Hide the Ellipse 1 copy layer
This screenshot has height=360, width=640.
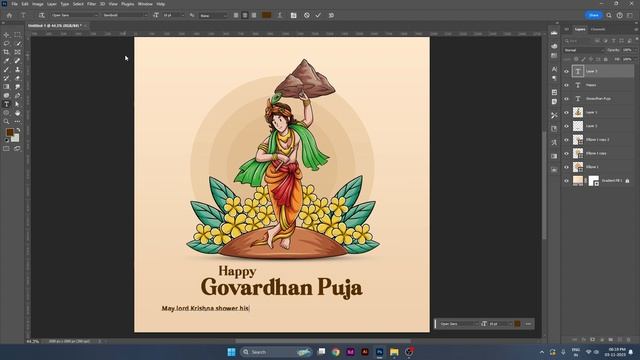[567, 153]
